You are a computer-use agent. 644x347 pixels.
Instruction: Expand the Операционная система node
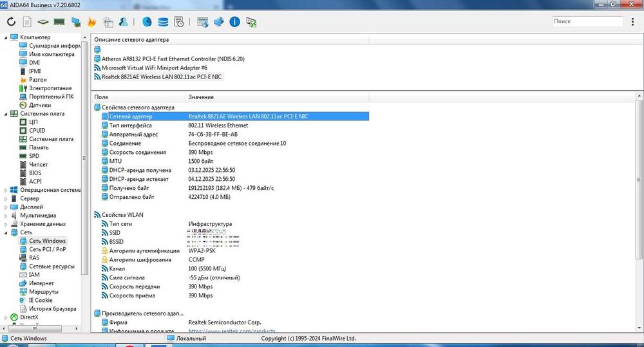[6, 190]
